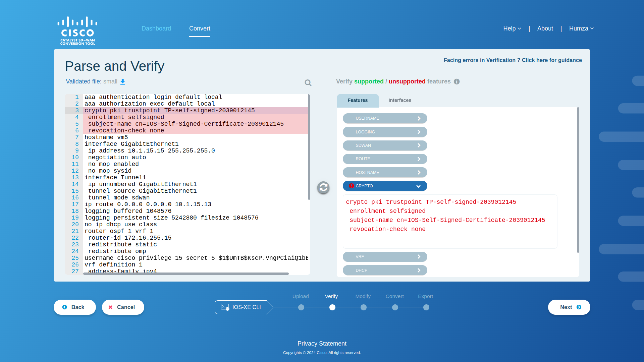Click the IOS-XE CLI badge
The image size is (644, 362).
point(244,307)
